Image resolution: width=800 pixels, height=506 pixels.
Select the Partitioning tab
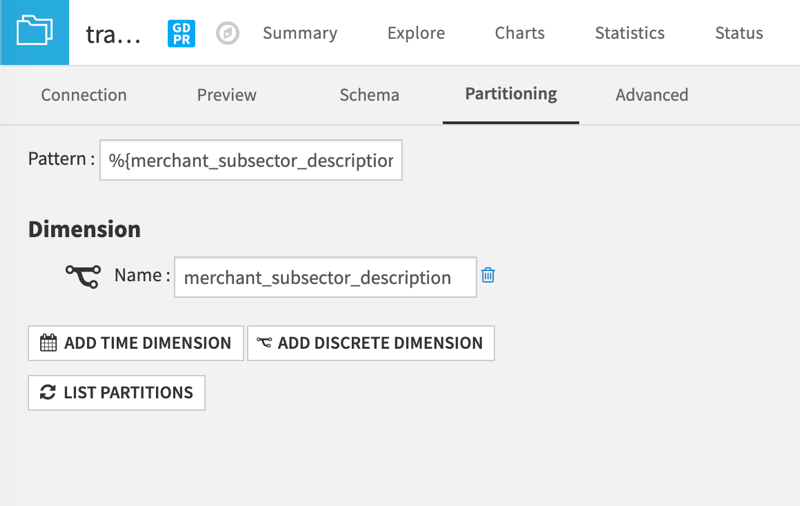510,94
